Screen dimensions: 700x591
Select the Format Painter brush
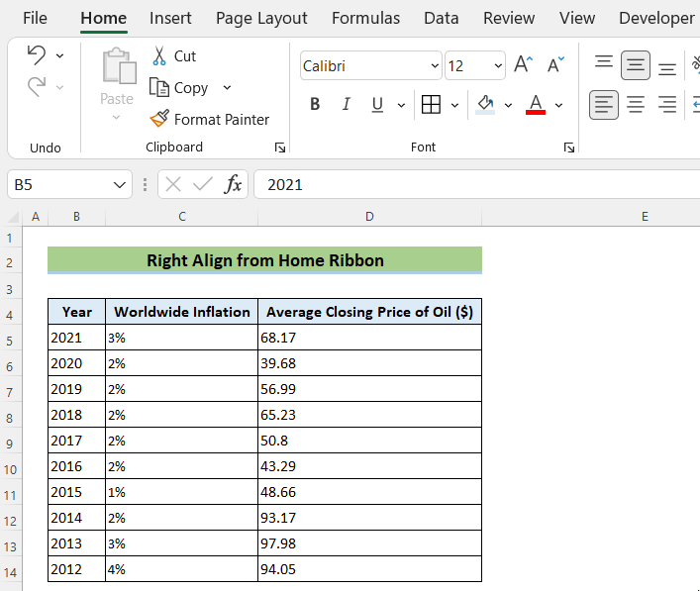click(x=159, y=119)
